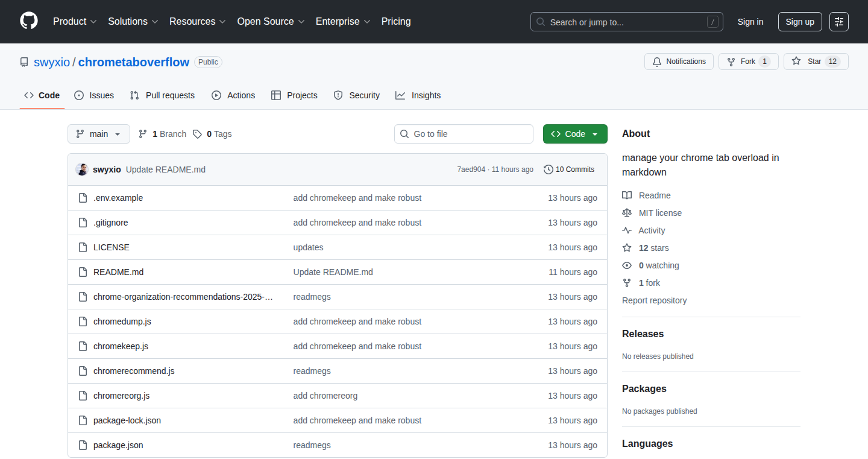
Task: Click the Report repository link
Action: click(654, 300)
